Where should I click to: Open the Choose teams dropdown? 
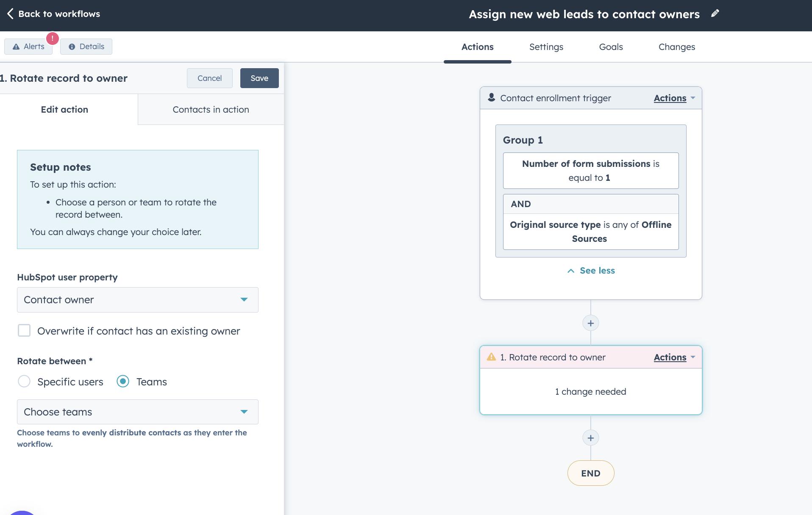(137, 412)
